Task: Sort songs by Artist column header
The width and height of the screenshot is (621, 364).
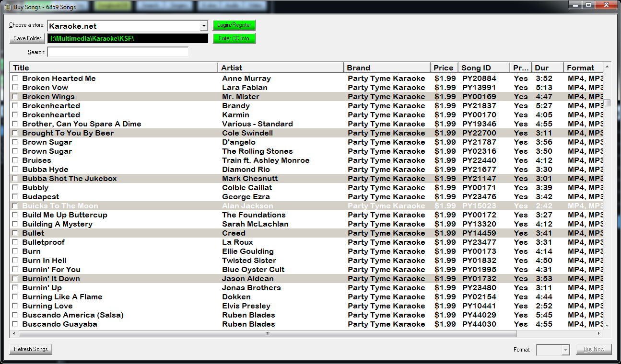Action: 281,68
